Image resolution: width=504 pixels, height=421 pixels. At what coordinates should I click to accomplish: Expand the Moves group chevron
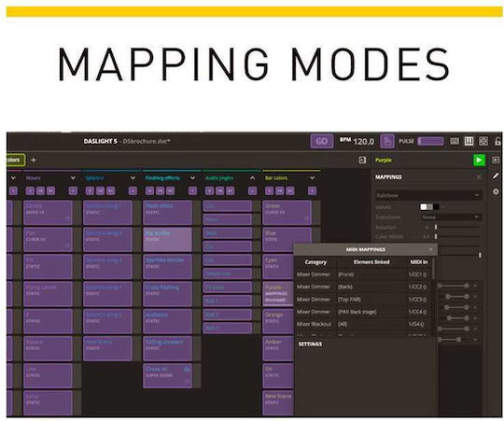coord(73,177)
